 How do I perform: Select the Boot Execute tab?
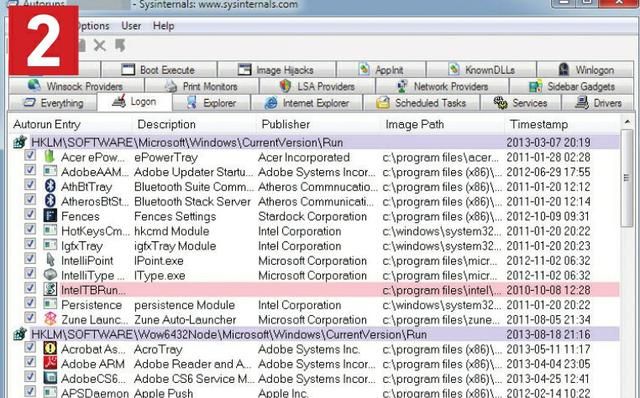click(x=159, y=69)
